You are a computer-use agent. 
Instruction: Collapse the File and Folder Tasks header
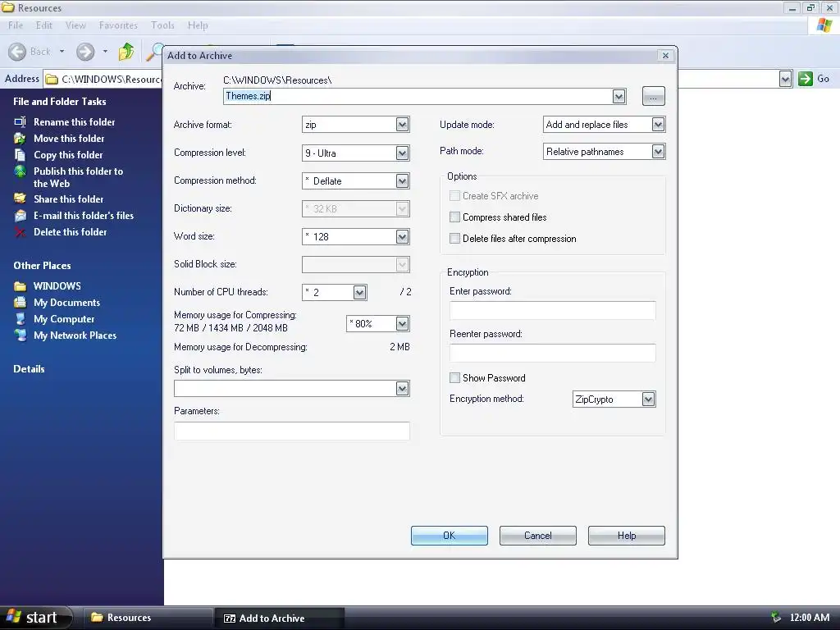coord(59,101)
